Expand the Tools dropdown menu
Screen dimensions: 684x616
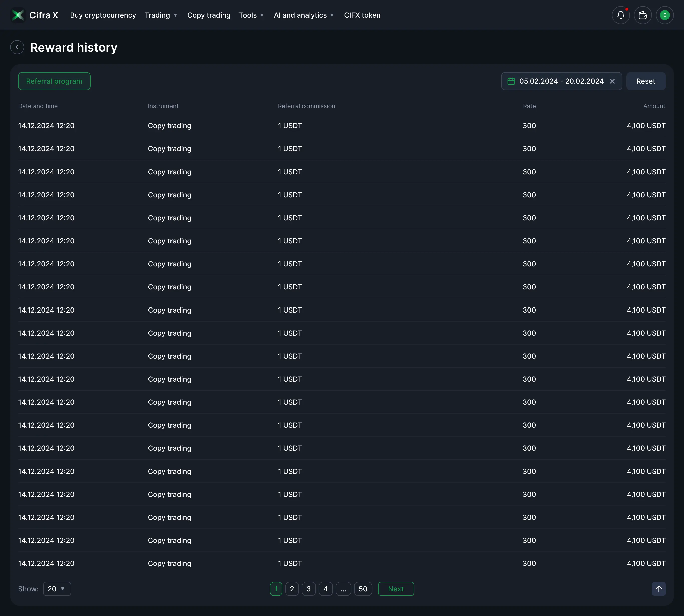click(x=251, y=15)
